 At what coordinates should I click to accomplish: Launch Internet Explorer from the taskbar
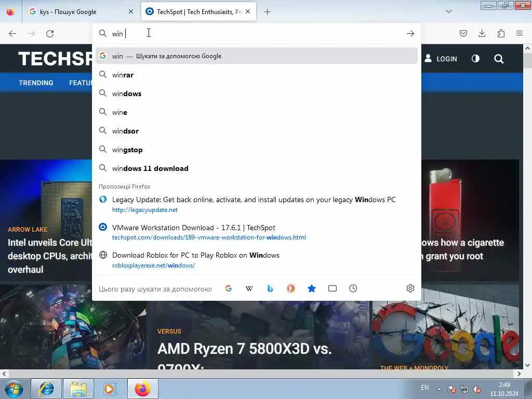coord(46,389)
